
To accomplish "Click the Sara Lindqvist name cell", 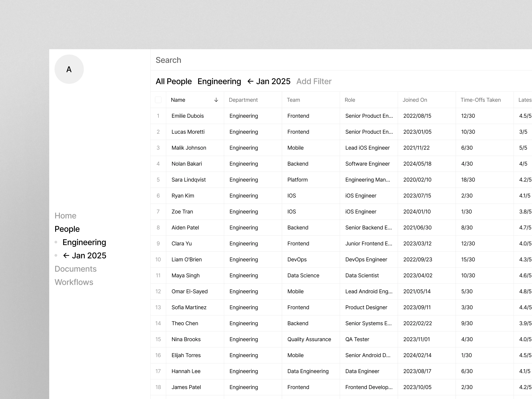I will pos(189,180).
